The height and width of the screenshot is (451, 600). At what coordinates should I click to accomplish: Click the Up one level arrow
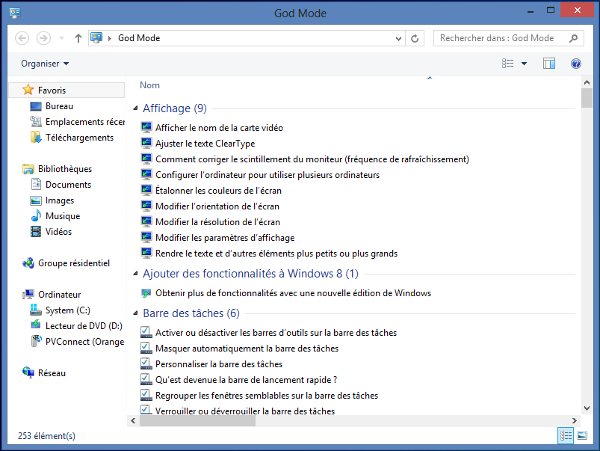click(x=78, y=39)
